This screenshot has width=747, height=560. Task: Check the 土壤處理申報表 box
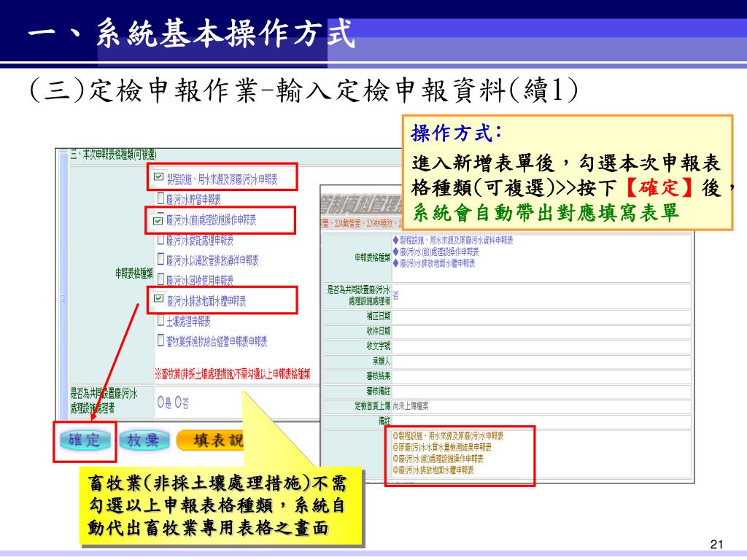[x=160, y=320]
